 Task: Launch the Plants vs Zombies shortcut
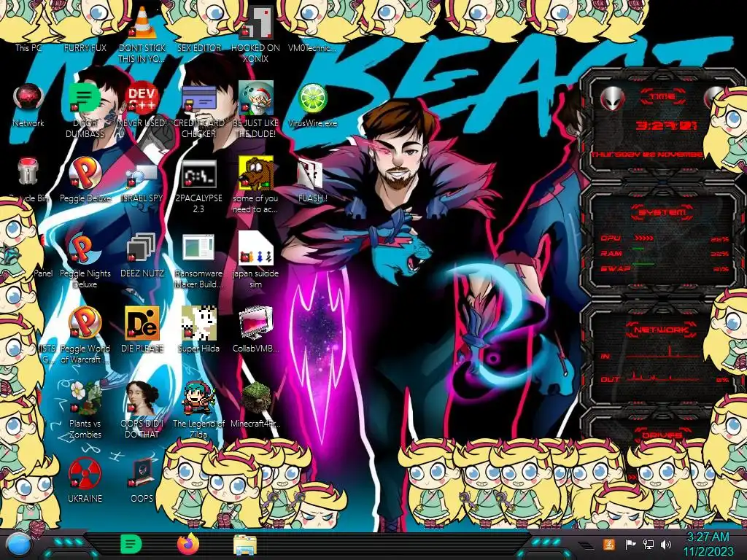(x=86, y=398)
